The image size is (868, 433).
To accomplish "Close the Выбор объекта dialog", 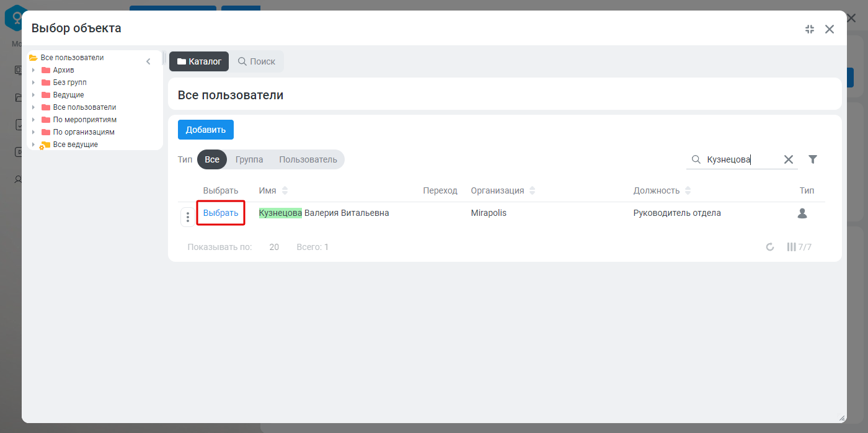I will 830,29.
